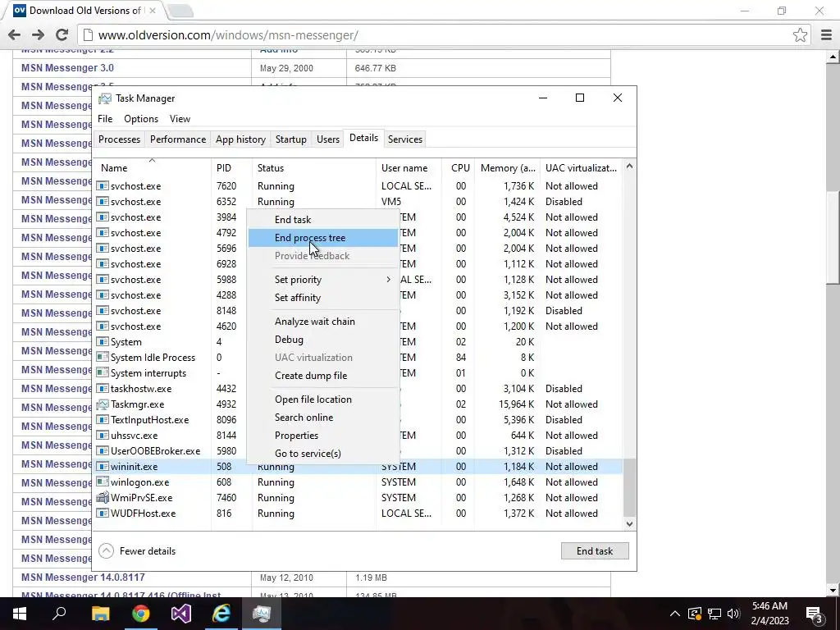Collapse with the Fewer details arrow
The width and height of the screenshot is (840, 630).
click(x=106, y=550)
